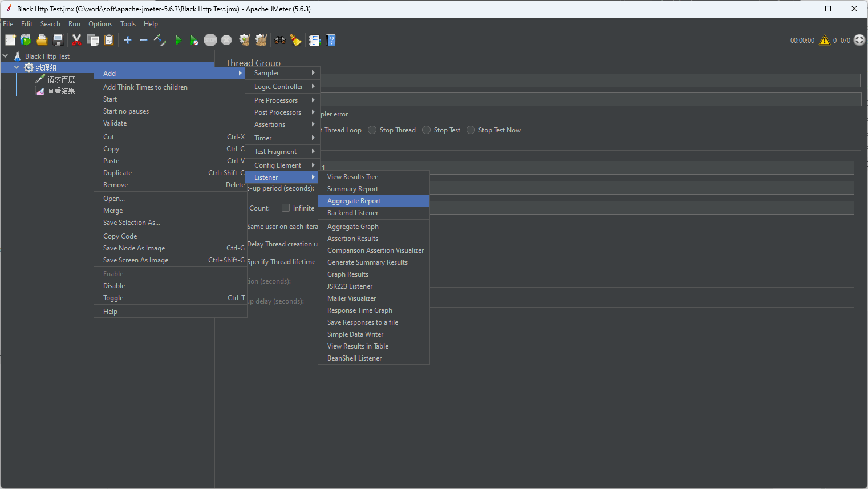Viewport: 868px width, 489px height.
Task: Click Add Think Times to children
Action: [x=170, y=87]
